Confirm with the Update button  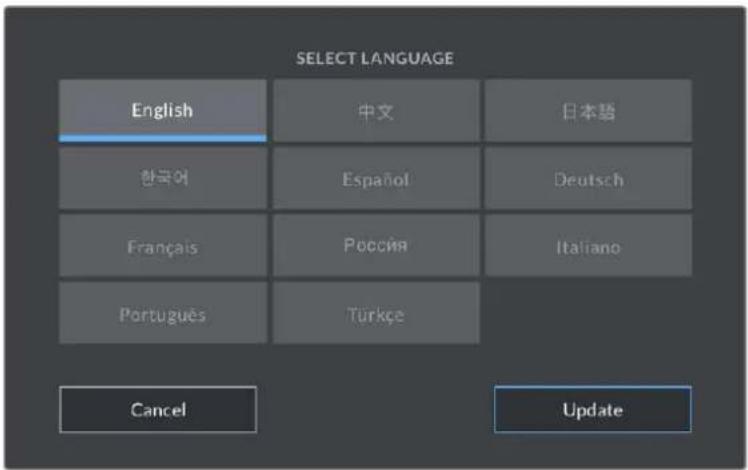[x=592, y=410]
